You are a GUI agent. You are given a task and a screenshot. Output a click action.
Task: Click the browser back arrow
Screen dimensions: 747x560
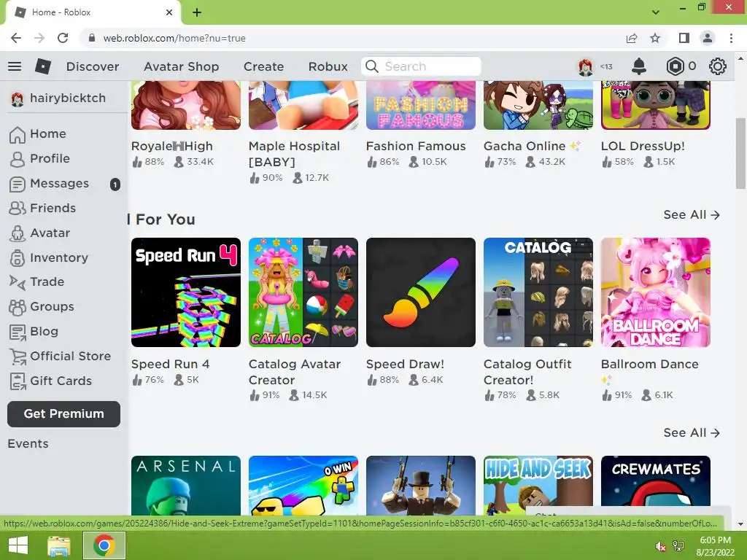click(x=16, y=38)
